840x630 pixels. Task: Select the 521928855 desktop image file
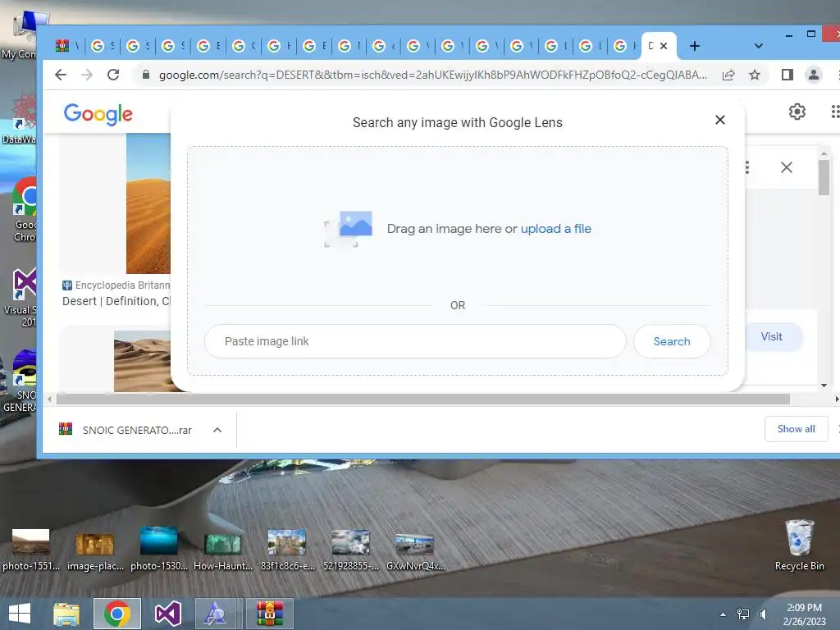click(350, 550)
